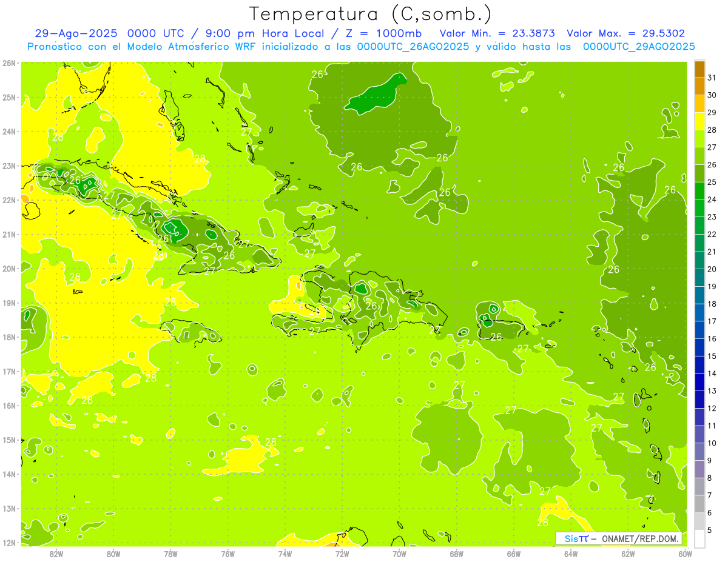728x562 pixels.
Task: Click the '16N' latitude label
Action: click(x=9, y=406)
